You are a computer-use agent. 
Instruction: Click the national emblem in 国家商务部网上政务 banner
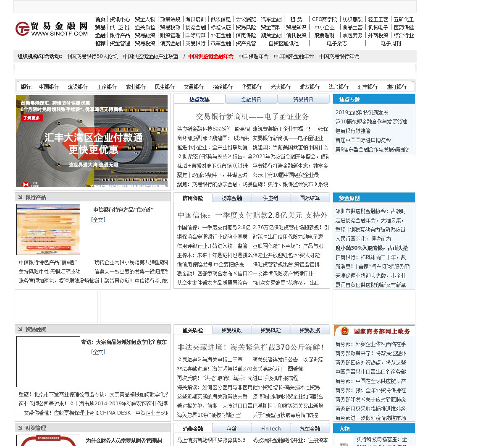(x=344, y=331)
